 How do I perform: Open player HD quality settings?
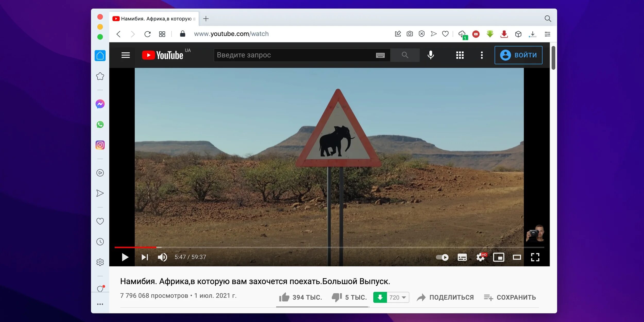coord(481,257)
